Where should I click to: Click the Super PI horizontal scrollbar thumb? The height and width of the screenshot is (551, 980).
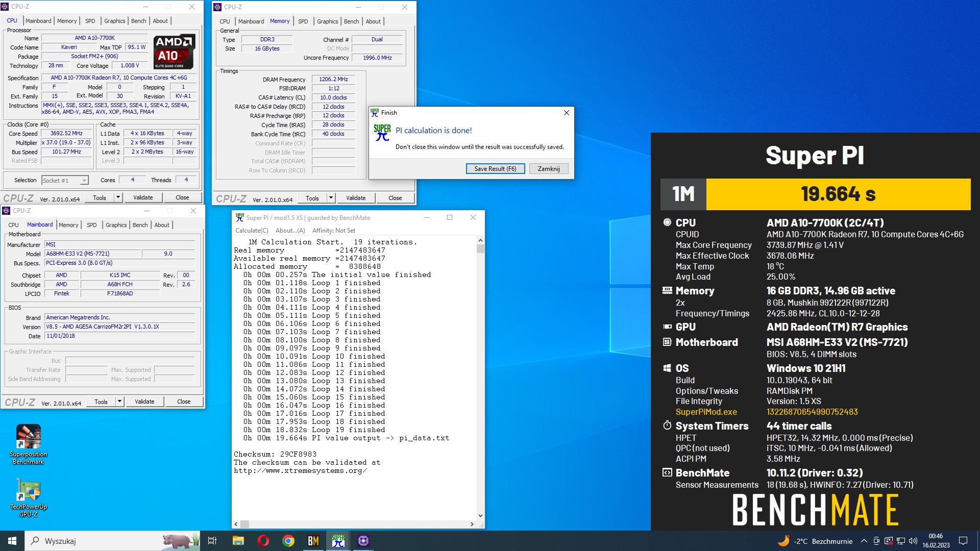245,524
